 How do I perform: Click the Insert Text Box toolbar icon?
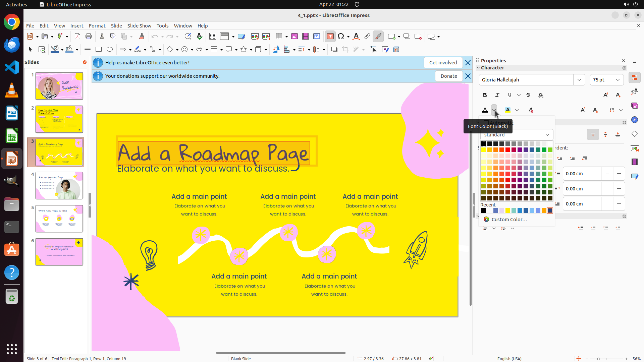[330, 37]
